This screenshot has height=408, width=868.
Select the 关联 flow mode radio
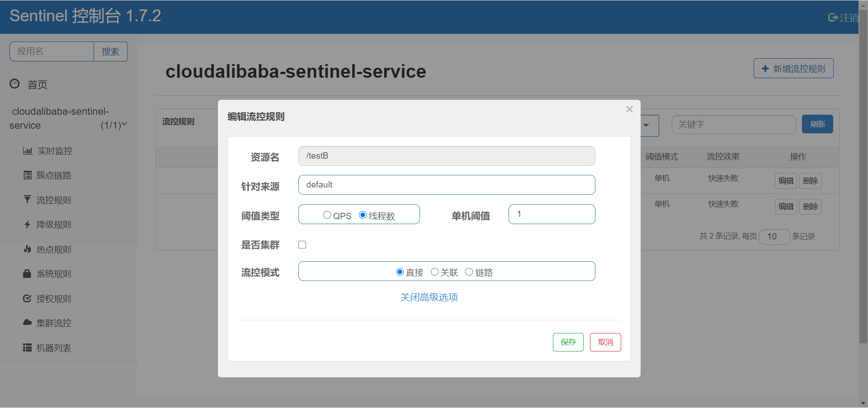(x=434, y=272)
